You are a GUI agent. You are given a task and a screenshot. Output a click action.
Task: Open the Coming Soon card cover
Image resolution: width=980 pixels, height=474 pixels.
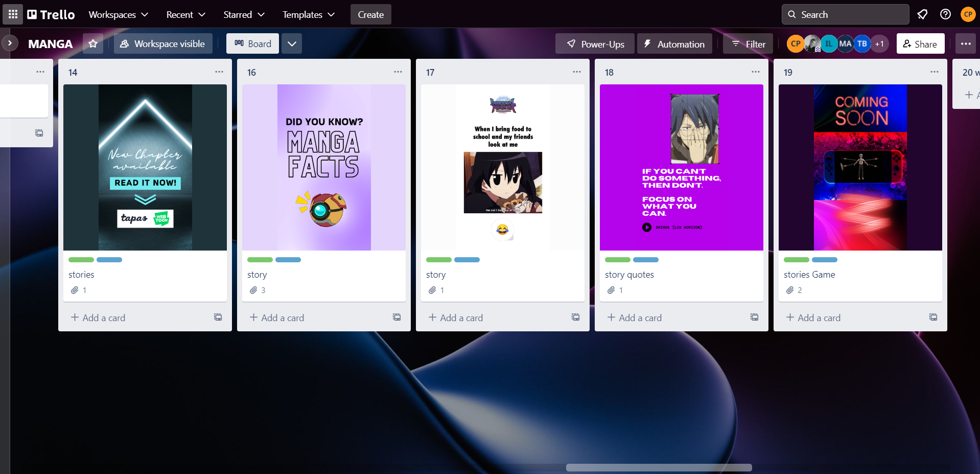tap(860, 167)
